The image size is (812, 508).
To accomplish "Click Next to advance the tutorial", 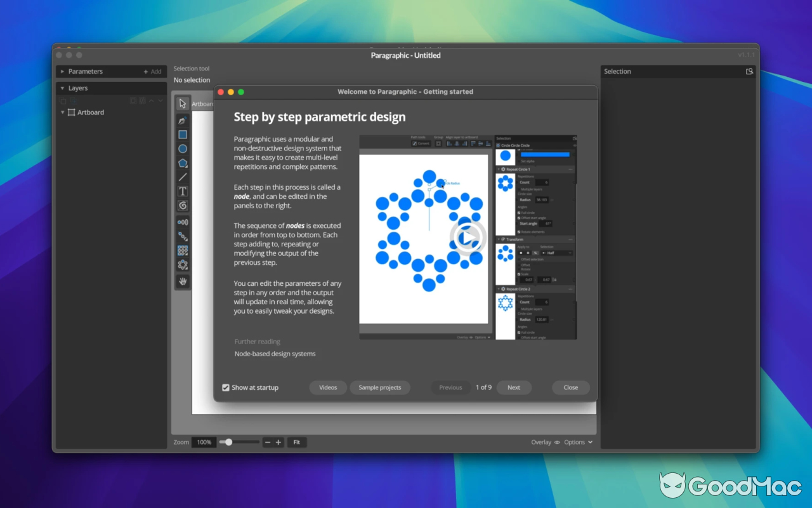I will 514,387.
